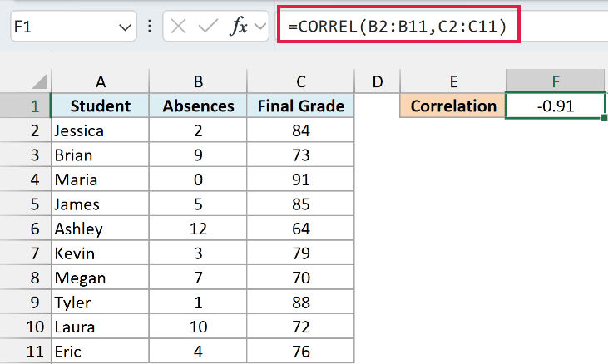This screenshot has height=364, width=608.
Task: Click the Correlation label cell
Action: 453,106
